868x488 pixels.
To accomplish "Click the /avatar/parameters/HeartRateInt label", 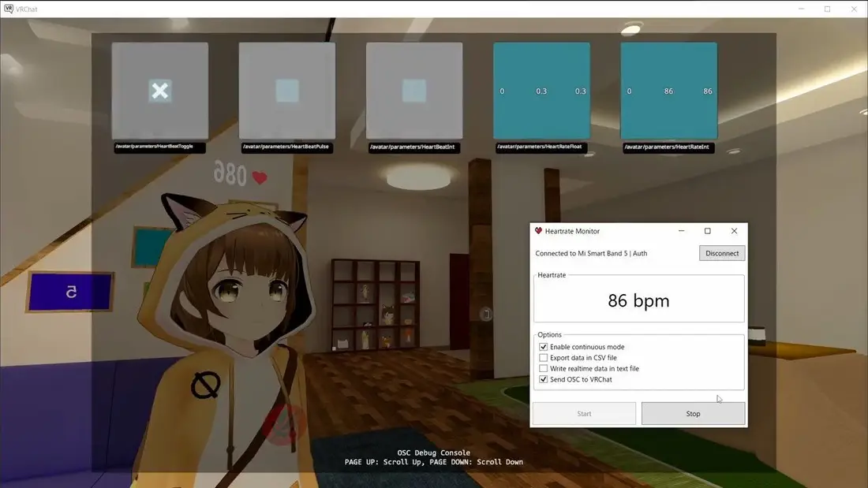I will (x=668, y=147).
